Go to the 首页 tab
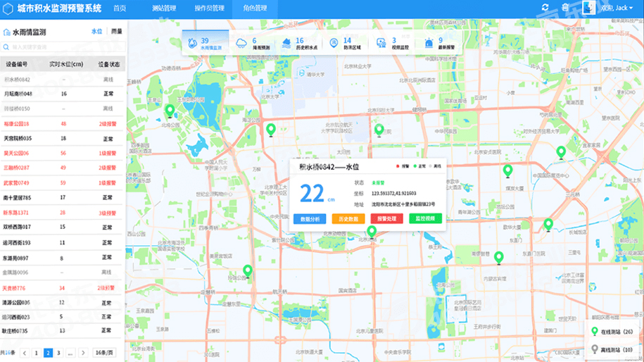 (120, 8)
